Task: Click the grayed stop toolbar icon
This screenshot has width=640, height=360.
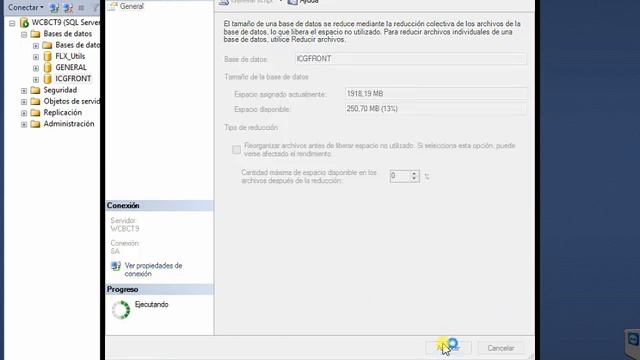Action: [x=81, y=7]
